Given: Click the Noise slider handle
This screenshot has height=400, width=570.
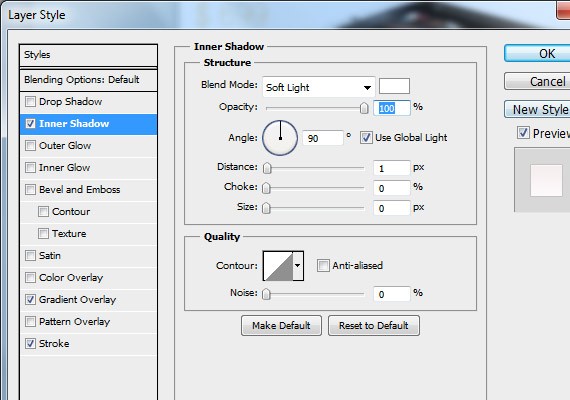Looking at the screenshot, I should click(x=266, y=294).
